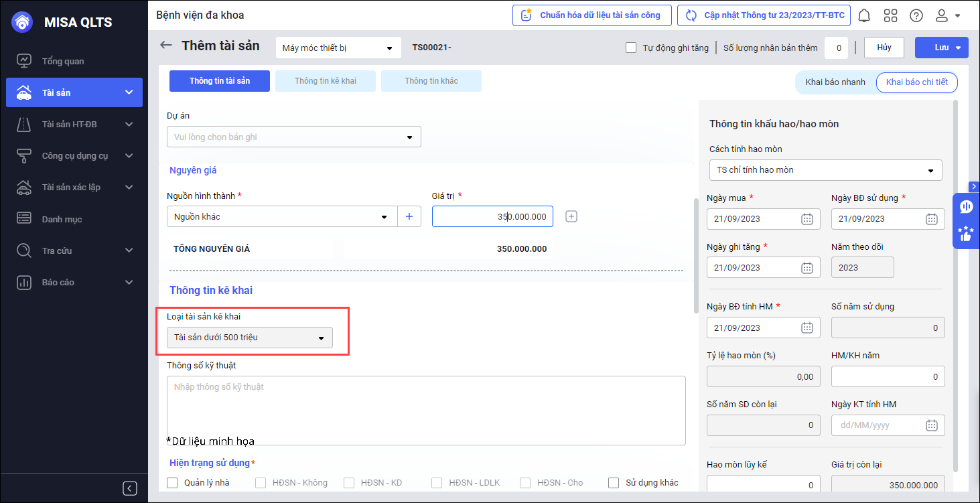
Task: Switch to Khai báo nhanh mode
Action: pos(835,82)
